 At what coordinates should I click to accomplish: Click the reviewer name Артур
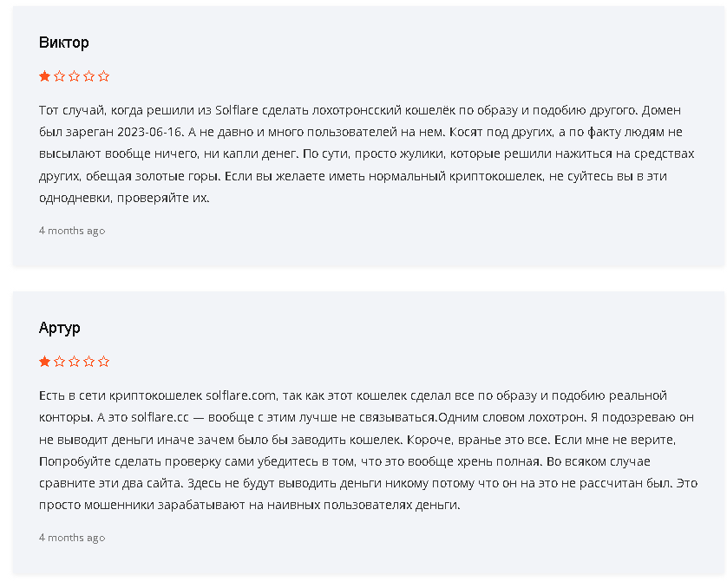(59, 328)
